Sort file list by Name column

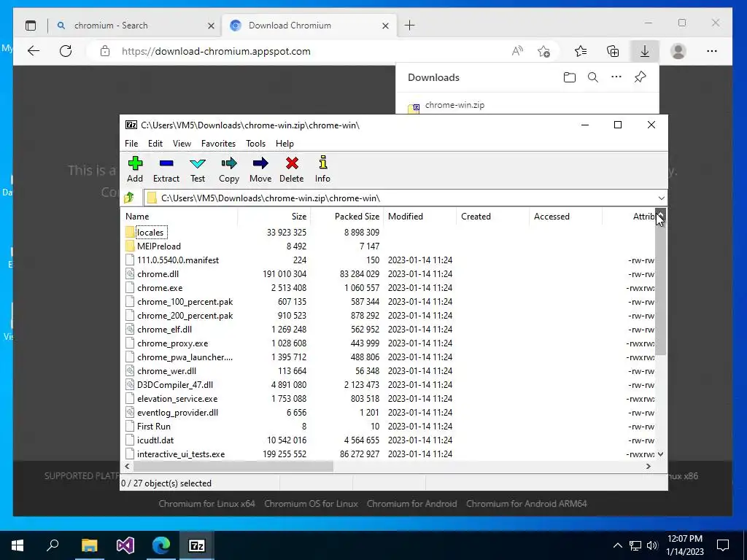click(x=179, y=216)
